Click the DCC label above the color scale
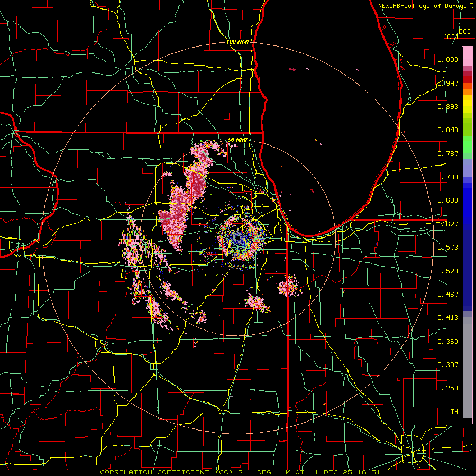This screenshot has width=476, height=476. 464,32
